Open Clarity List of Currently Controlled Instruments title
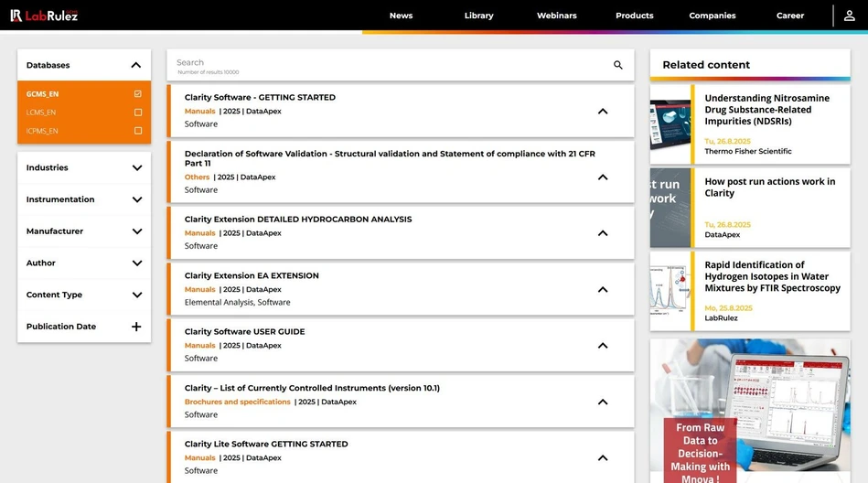 (x=312, y=388)
